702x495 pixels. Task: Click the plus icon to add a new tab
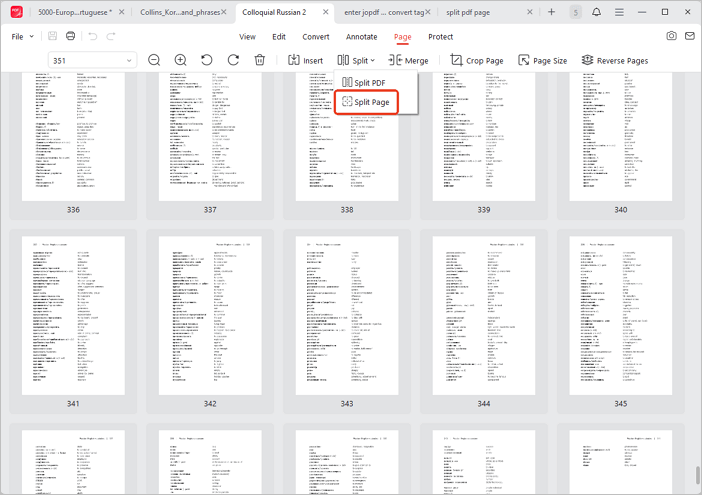click(552, 12)
